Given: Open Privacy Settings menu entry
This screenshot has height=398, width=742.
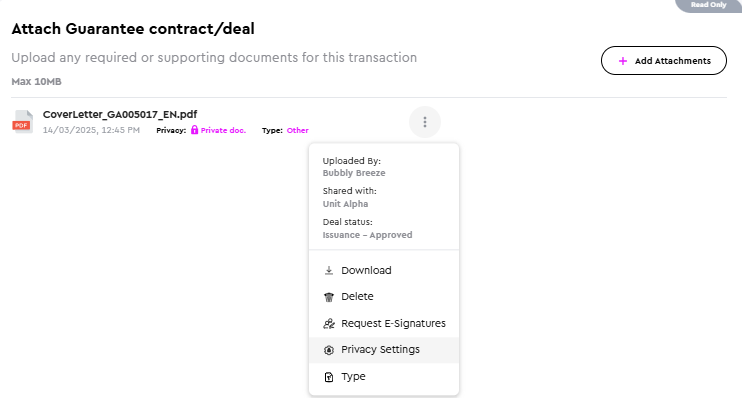Looking at the screenshot, I should point(384,350).
